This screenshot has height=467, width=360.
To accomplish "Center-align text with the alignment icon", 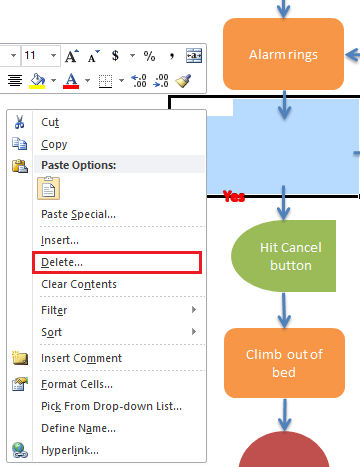I will pyautogui.click(x=15, y=80).
